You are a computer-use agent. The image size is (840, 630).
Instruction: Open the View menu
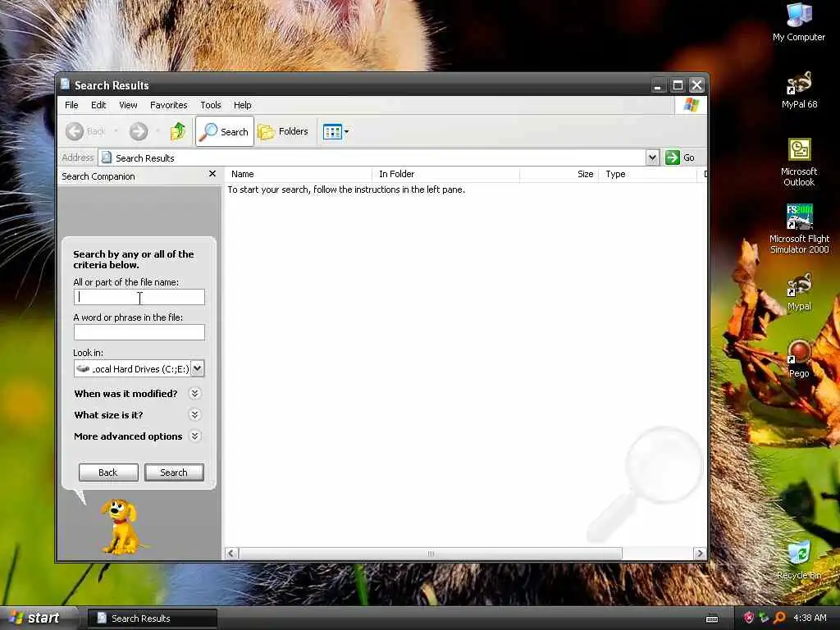(128, 105)
